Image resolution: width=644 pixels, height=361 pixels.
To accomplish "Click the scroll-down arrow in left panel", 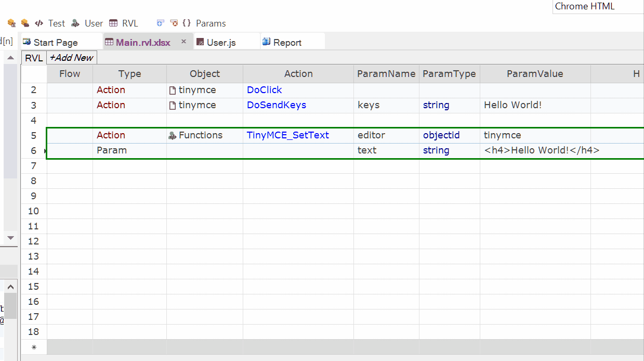I will coord(10,237).
